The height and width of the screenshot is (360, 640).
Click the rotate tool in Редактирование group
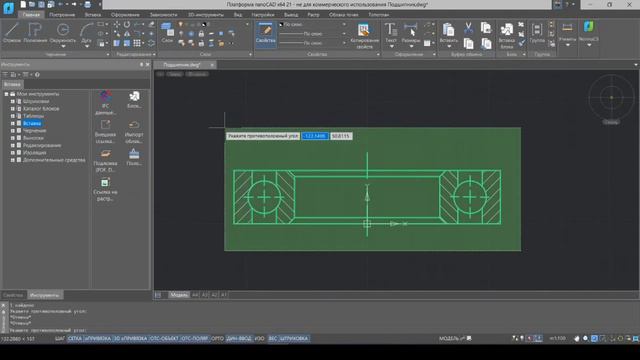pyautogui.click(x=127, y=24)
